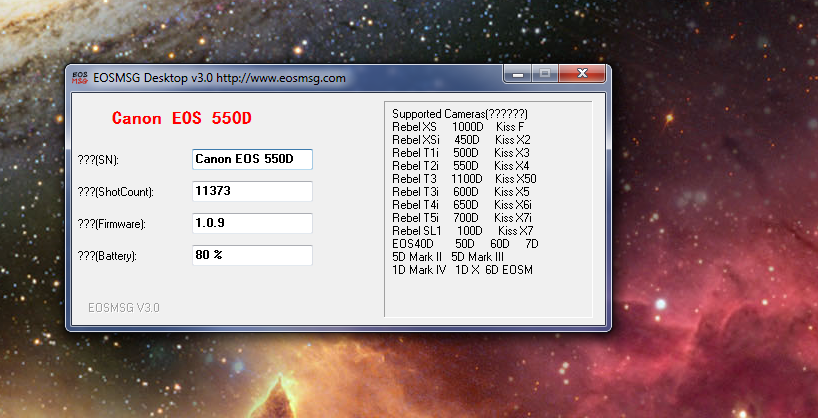This screenshot has height=418, width=818.
Task: Click the ???(Firmware): label
Action: pos(112,224)
